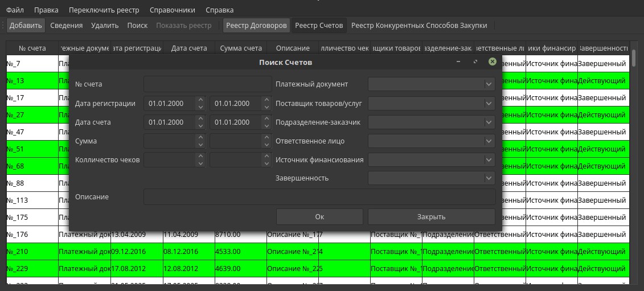
Task: Open the Платежный документ dropdown
Action: point(431,84)
